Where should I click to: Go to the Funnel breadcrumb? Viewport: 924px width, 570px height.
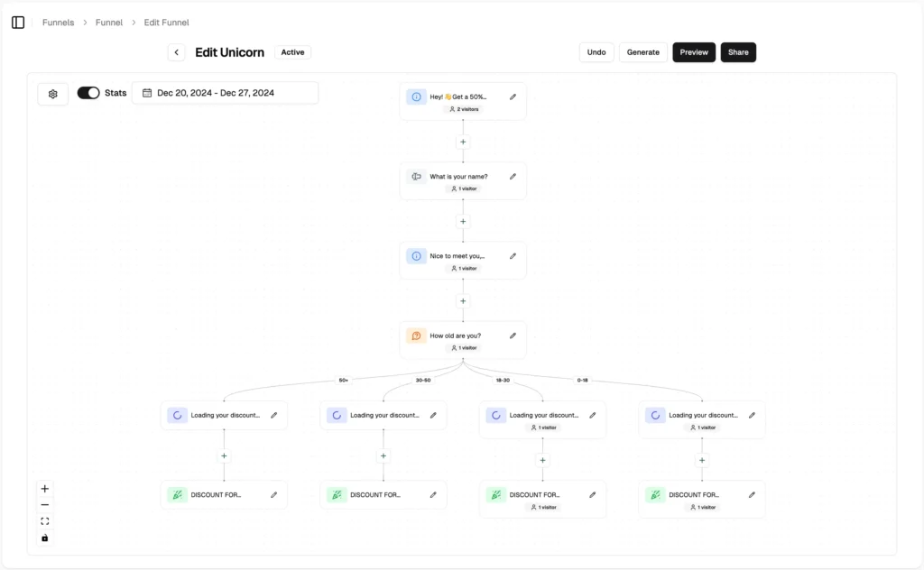point(109,23)
